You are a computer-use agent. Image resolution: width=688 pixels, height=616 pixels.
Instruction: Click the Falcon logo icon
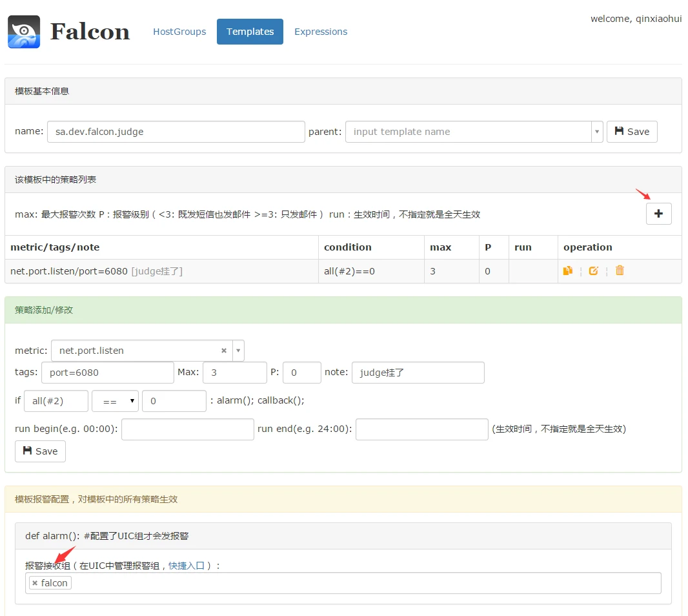(x=24, y=32)
